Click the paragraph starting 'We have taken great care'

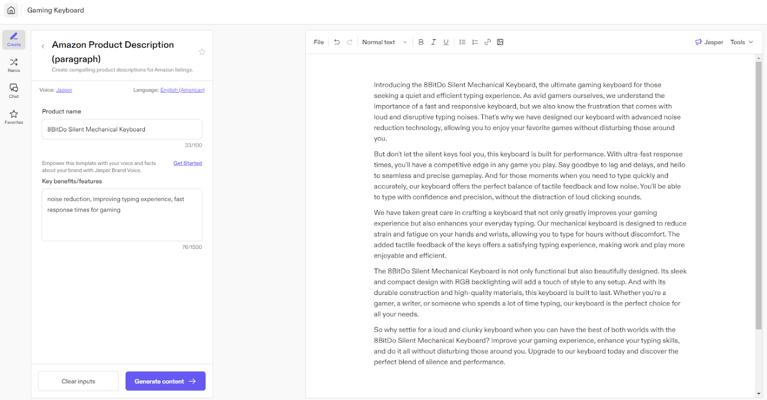(x=530, y=234)
